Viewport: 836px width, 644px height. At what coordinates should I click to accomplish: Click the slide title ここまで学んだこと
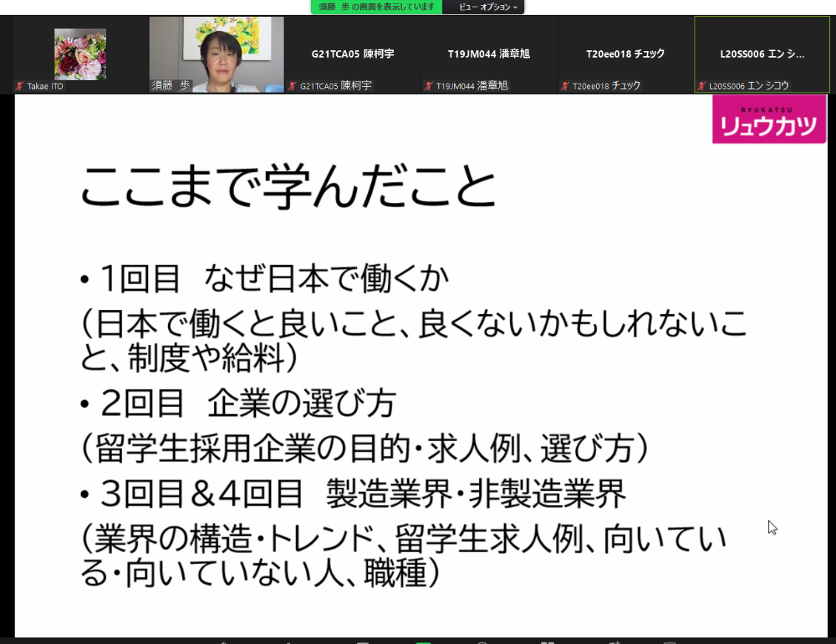click(x=287, y=189)
